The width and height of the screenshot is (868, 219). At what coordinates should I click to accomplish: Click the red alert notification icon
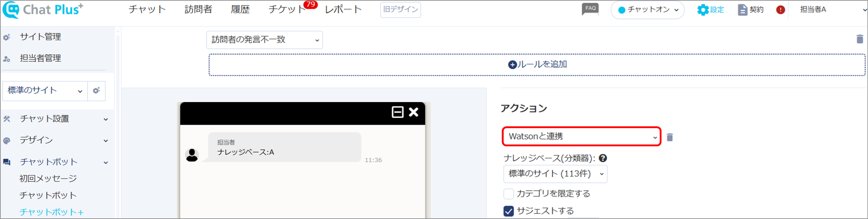coord(780,10)
